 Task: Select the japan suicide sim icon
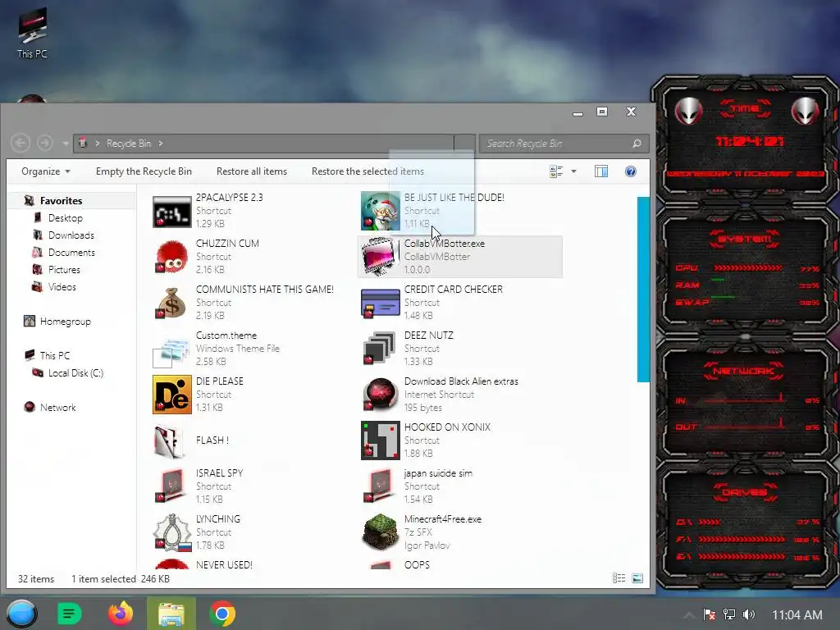(x=381, y=486)
